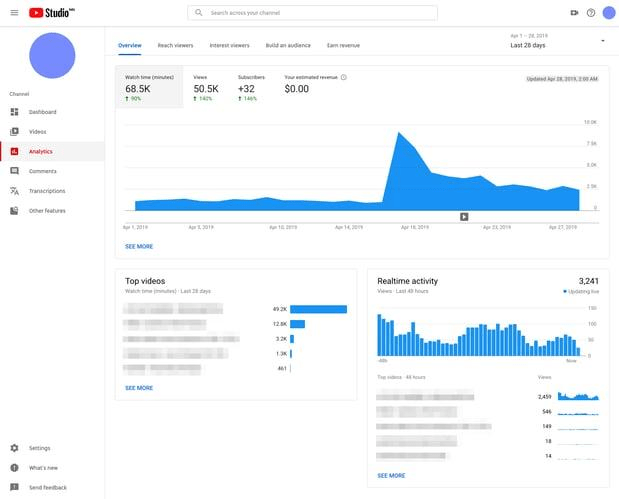Open Transcriptions in the sidebar
The width and height of the screenshot is (619, 499).
46,191
